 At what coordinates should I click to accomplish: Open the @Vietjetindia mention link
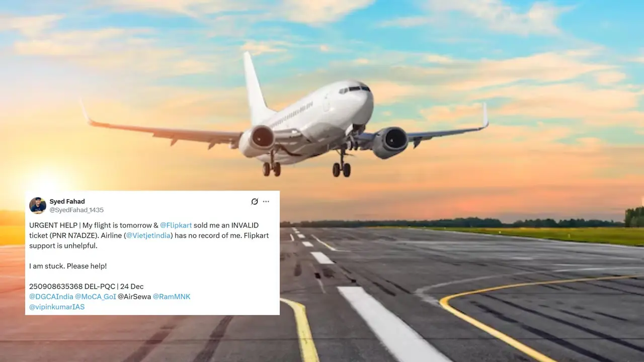coord(149,235)
